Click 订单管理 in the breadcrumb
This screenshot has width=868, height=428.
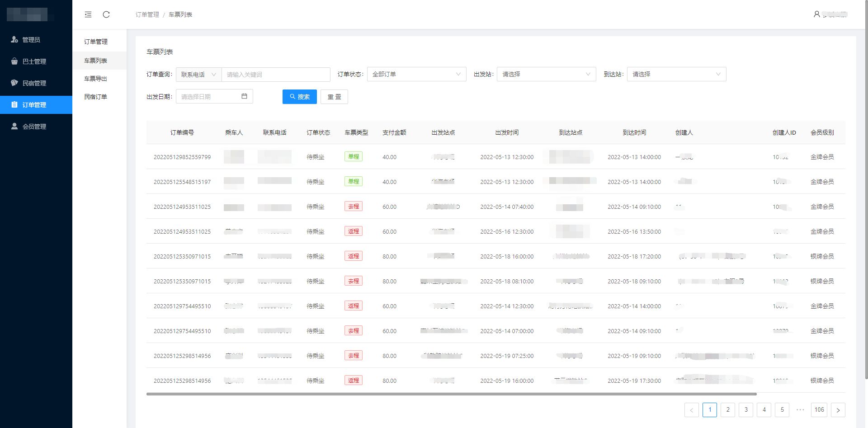point(147,14)
